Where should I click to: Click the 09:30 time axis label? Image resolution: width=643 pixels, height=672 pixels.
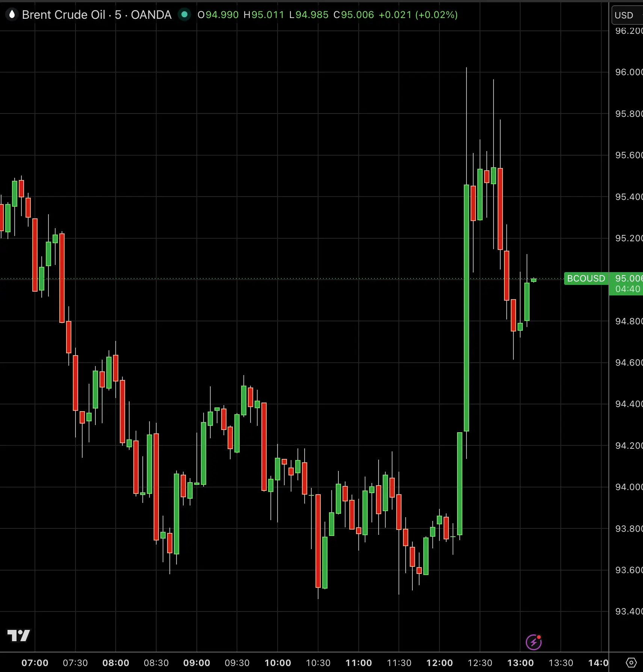click(x=237, y=663)
